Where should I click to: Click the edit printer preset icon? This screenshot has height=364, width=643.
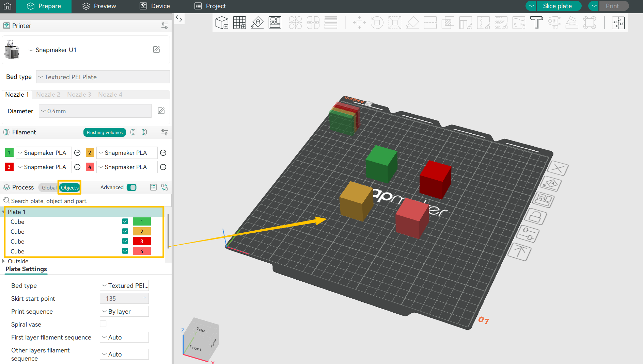click(x=156, y=50)
